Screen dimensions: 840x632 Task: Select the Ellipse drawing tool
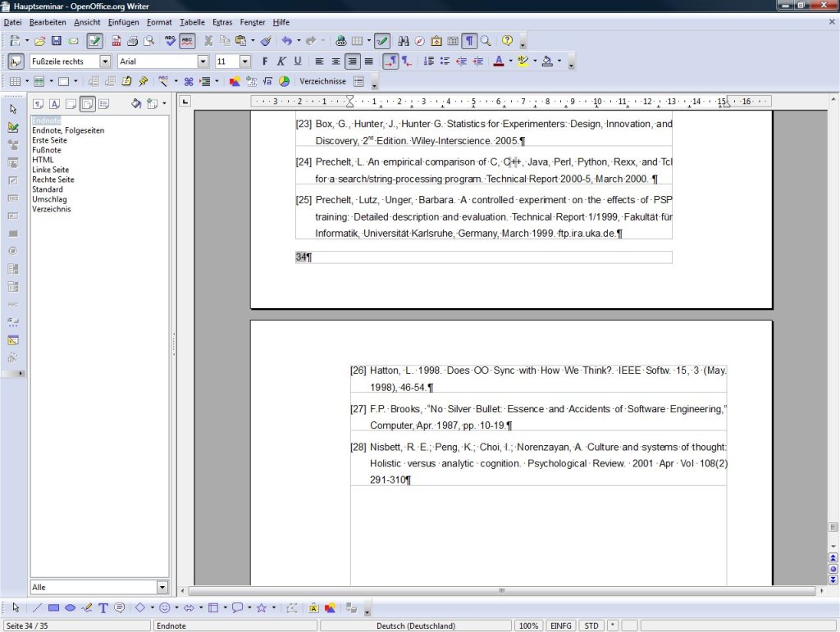tap(71, 608)
